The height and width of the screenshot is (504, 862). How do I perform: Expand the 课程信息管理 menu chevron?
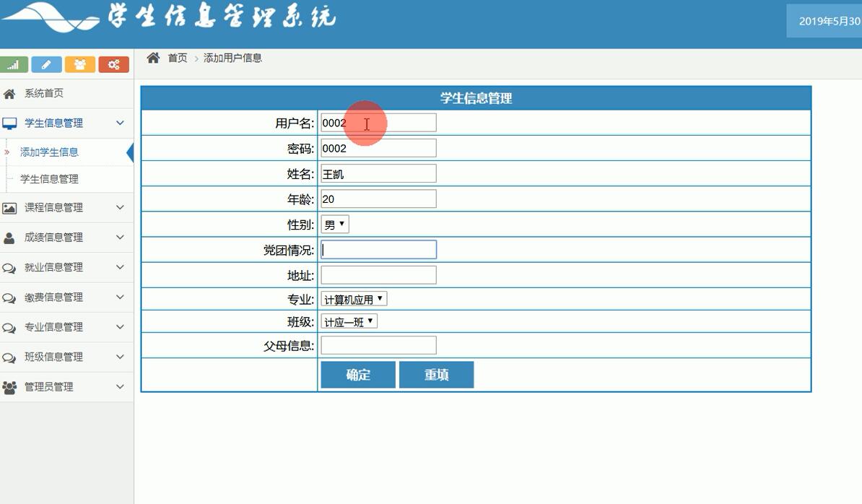(120, 207)
